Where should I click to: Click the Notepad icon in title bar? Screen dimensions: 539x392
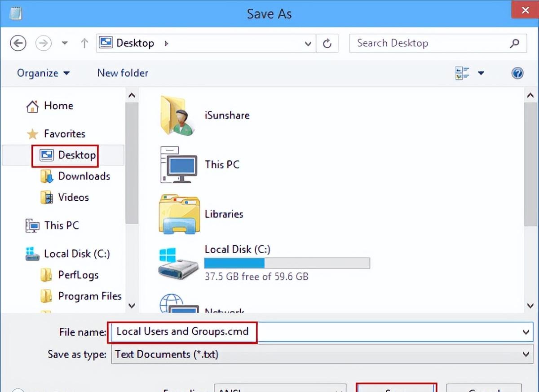coord(16,13)
